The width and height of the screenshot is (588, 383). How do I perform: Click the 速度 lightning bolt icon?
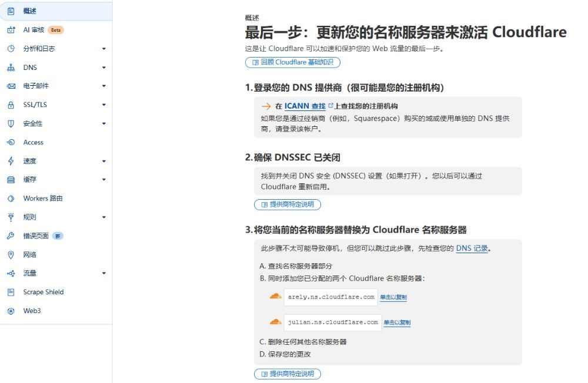[x=11, y=161]
